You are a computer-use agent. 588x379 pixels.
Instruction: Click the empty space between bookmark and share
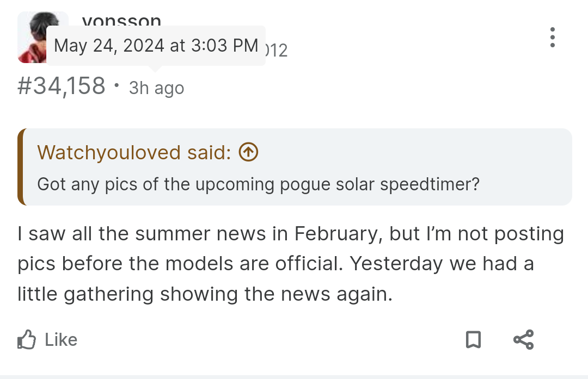(497, 340)
